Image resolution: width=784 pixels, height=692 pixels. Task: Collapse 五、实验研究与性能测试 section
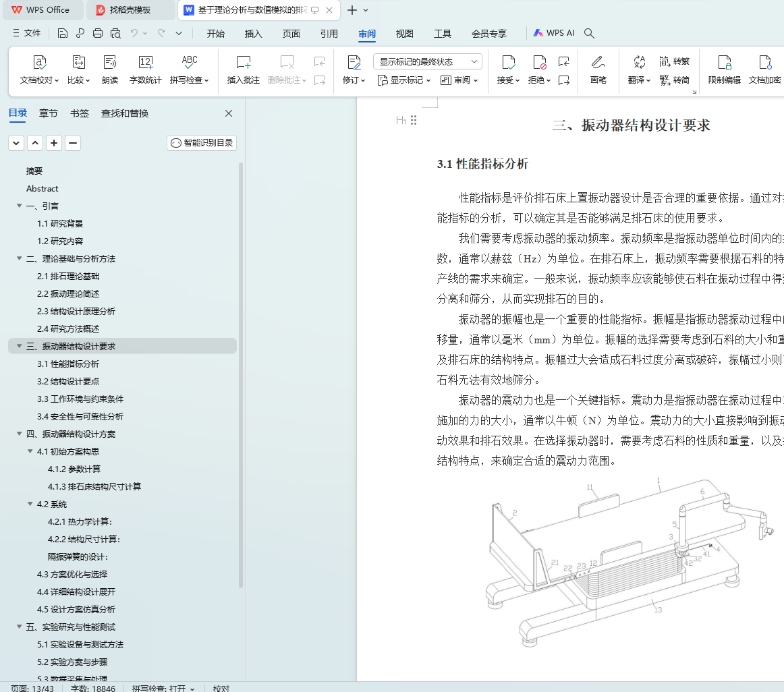click(19, 627)
